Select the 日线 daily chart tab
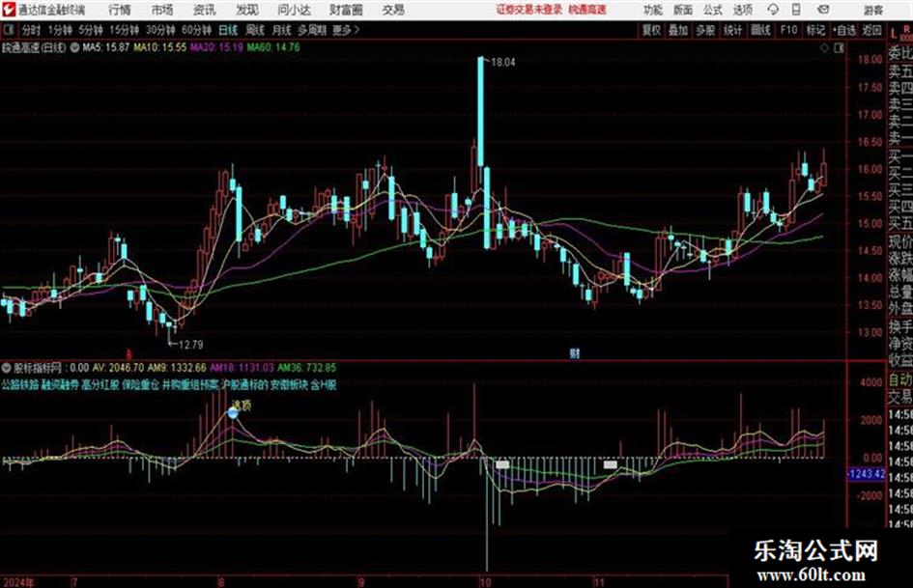Image resolution: width=913 pixels, height=588 pixels. click(x=228, y=30)
